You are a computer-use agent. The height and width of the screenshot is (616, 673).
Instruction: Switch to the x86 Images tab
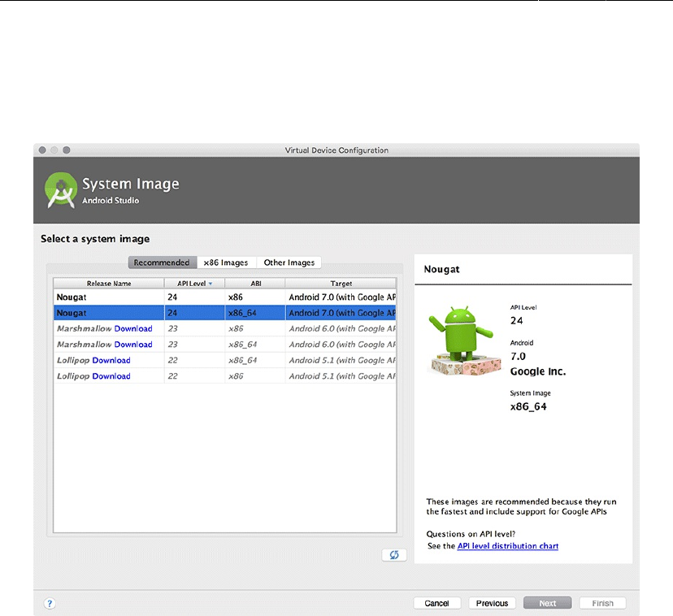click(x=226, y=262)
